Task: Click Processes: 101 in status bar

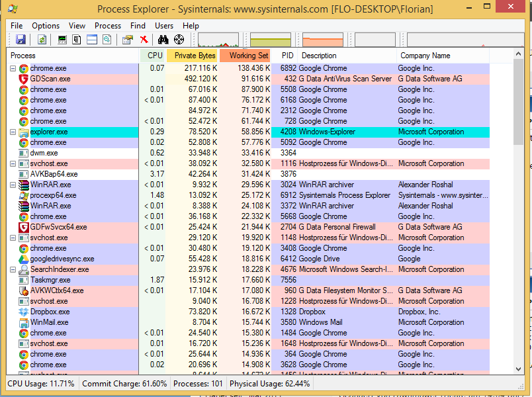Action: point(198,384)
